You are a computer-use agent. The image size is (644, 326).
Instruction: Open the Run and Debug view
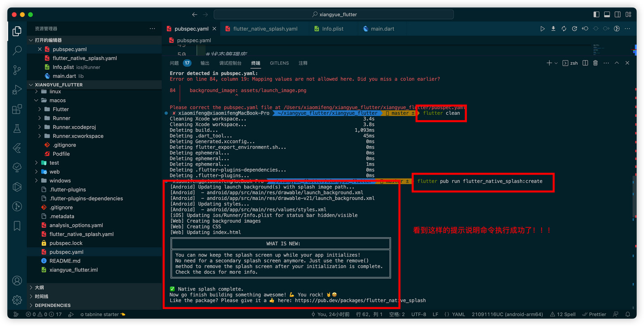pos(17,90)
